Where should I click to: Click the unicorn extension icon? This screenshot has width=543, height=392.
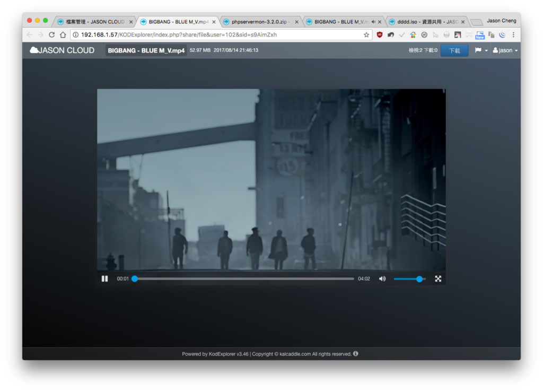458,34
